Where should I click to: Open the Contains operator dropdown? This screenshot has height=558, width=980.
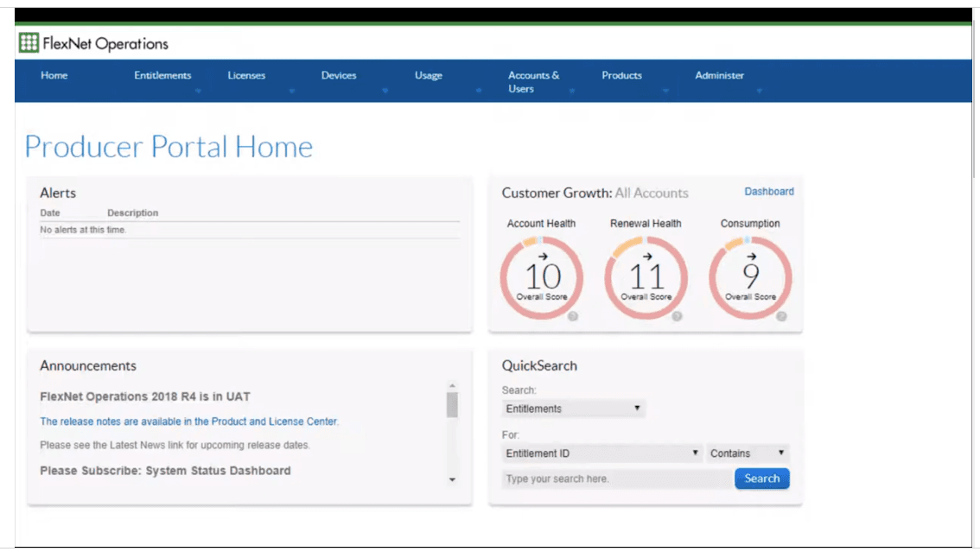point(748,453)
